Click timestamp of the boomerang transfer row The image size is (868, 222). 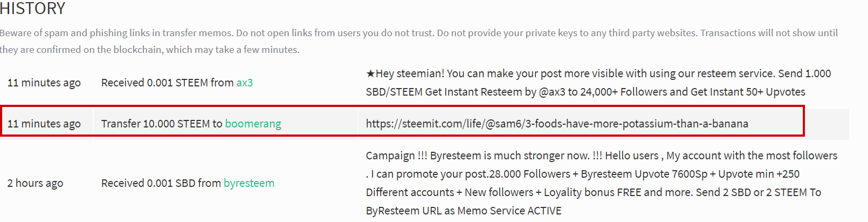coord(44,124)
